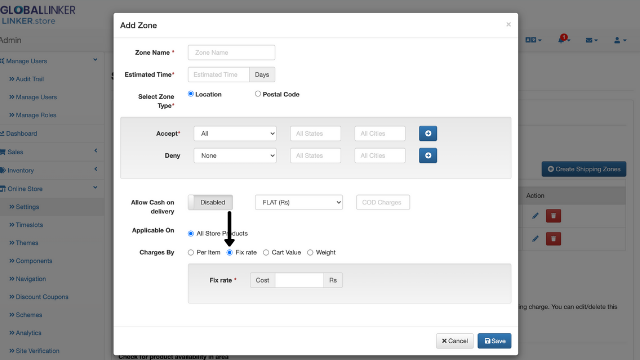Viewport: 640px width, 360px height.
Task: Click the All States field in Deny row
Action: tap(316, 156)
